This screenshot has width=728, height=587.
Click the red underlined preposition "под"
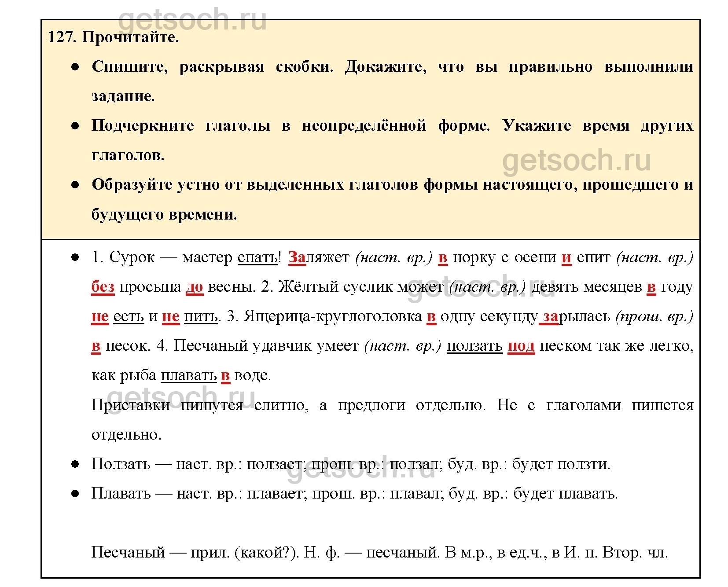click(x=521, y=346)
